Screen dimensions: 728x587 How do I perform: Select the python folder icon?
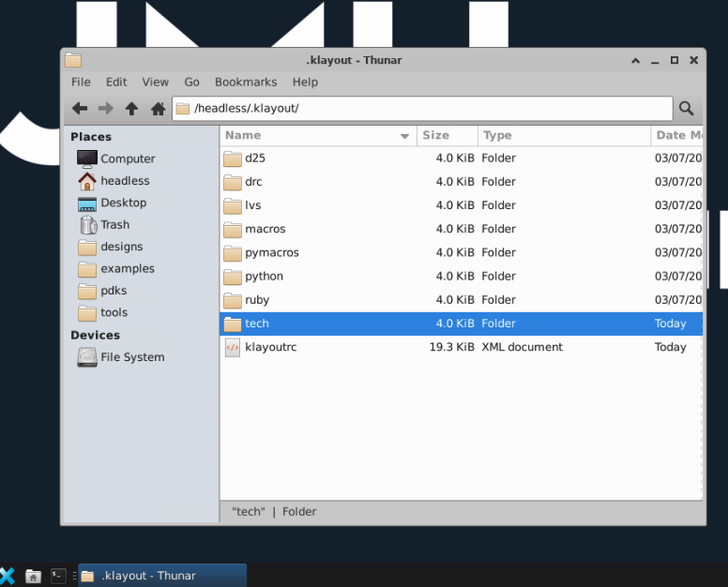point(232,277)
